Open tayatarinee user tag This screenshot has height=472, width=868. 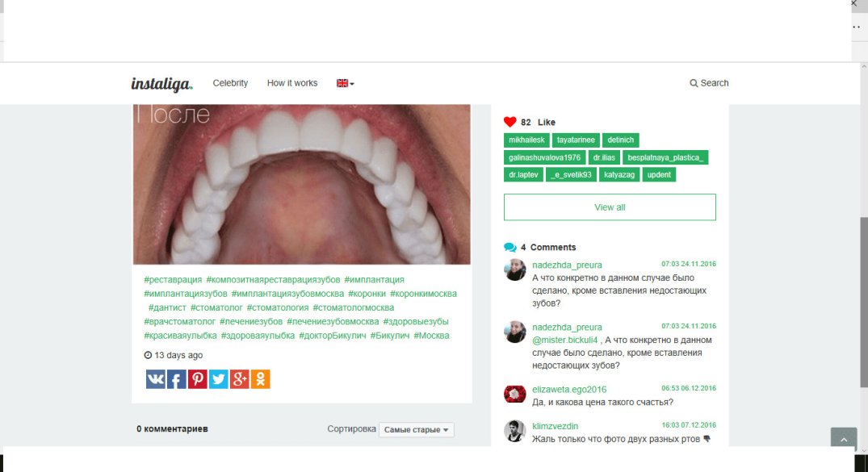[576, 140]
